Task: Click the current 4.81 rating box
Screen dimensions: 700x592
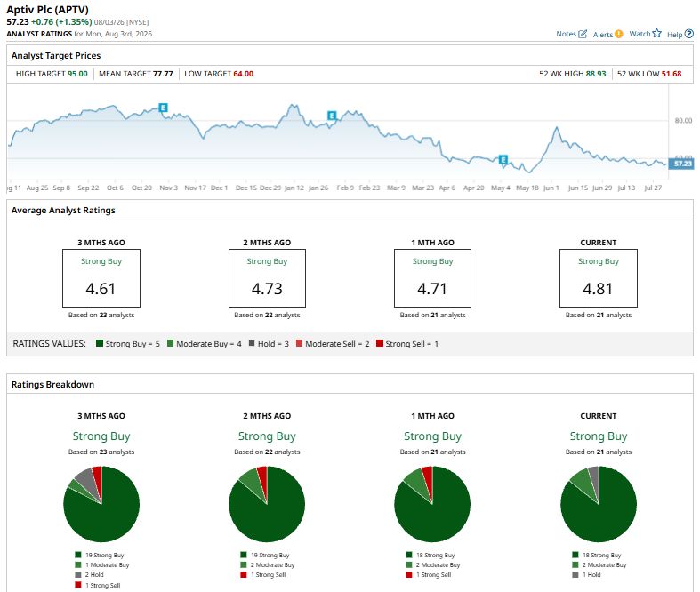Action: click(599, 278)
